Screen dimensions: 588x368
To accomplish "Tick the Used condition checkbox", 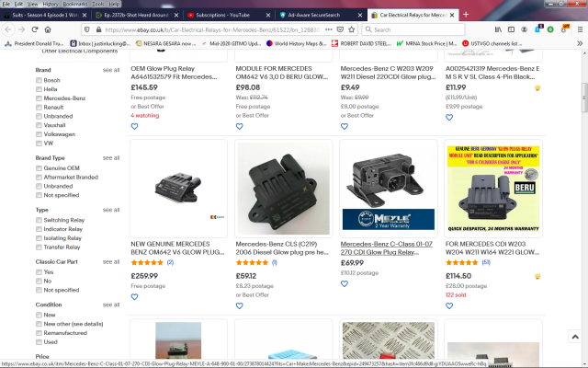I will pos(39,341).
